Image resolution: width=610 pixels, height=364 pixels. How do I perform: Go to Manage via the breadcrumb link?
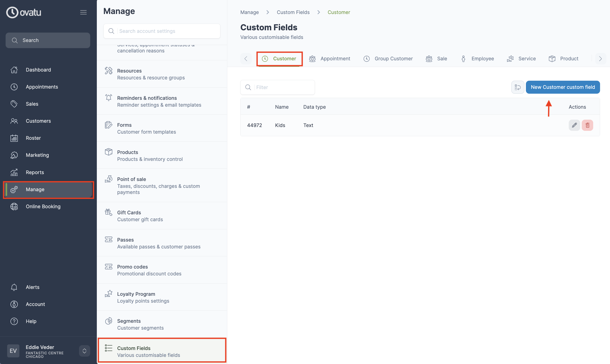click(249, 12)
